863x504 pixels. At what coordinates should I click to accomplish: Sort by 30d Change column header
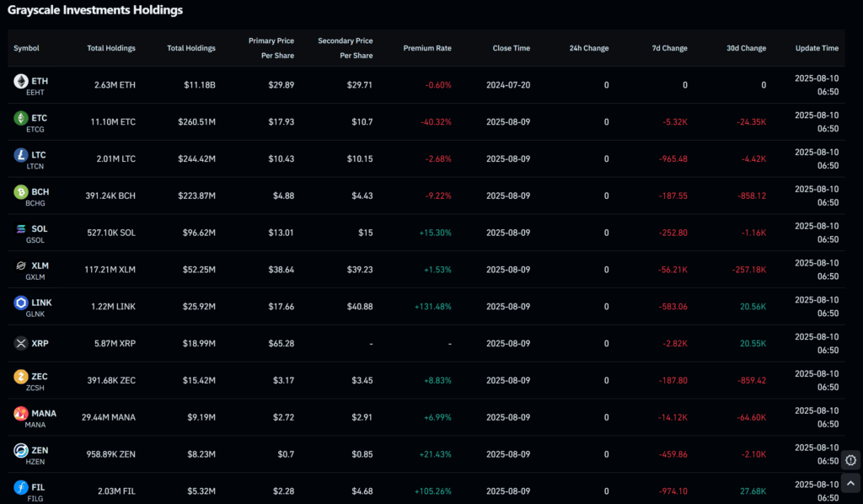point(747,48)
